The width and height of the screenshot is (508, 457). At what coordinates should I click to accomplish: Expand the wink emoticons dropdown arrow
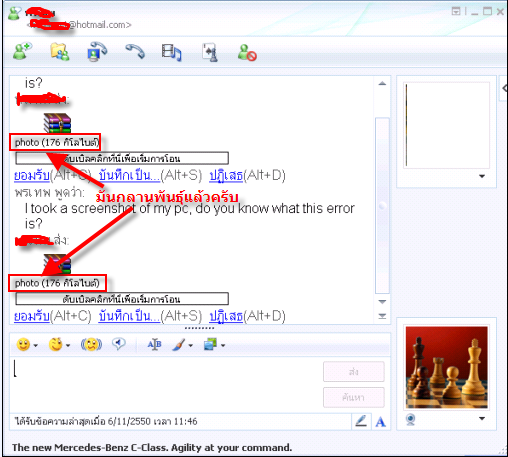tap(68, 345)
